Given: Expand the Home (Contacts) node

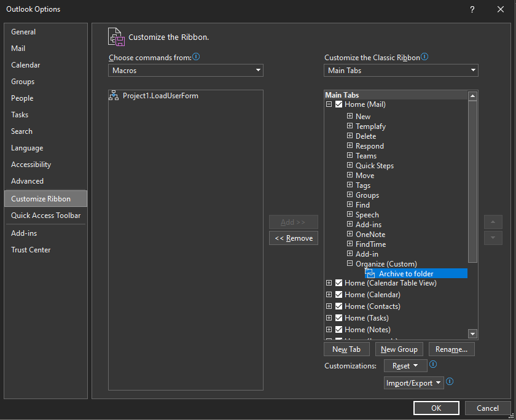Looking at the screenshot, I should coord(329,306).
